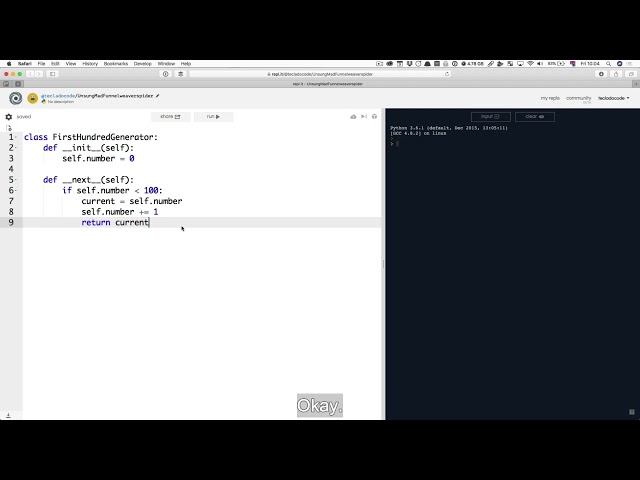The height and width of the screenshot is (480, 640).
Task: Click the Safari address bar
Action: coord(320,74)
